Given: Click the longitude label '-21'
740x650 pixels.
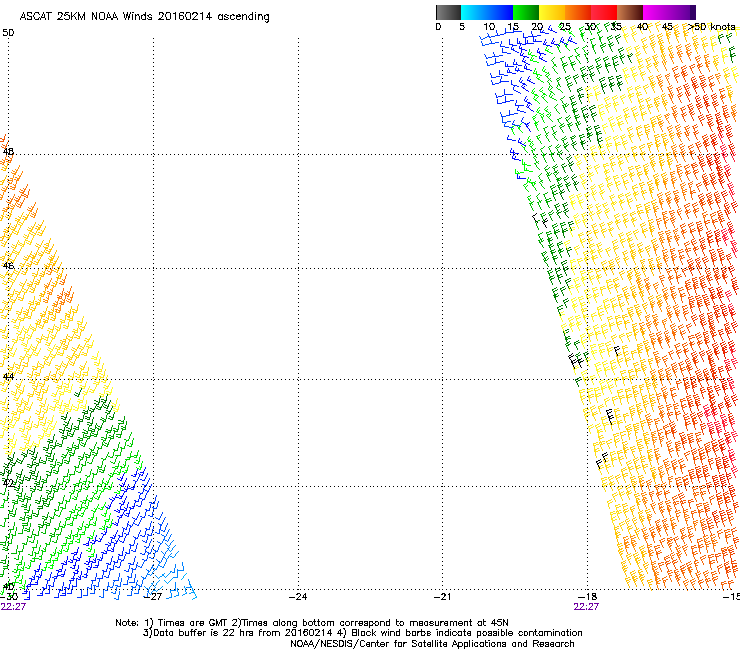Looking at the screenshot, I should tap(442, 596).
